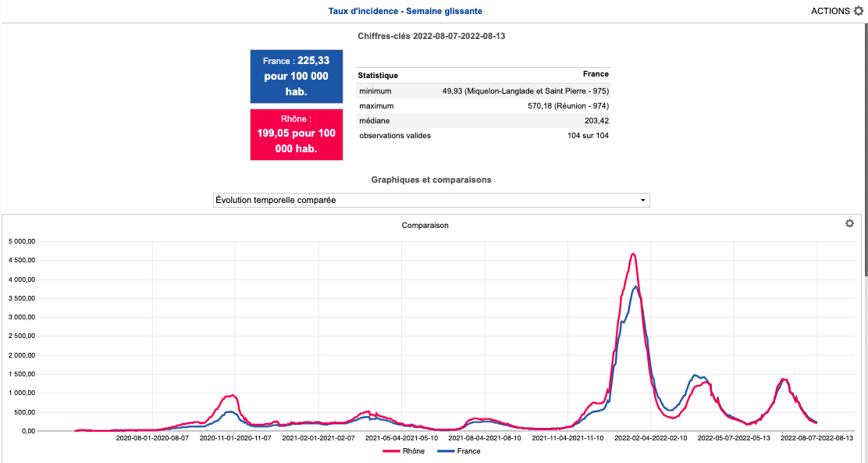
Task: Click the red Rhône line marker in legend
Action: click(391, 451)
